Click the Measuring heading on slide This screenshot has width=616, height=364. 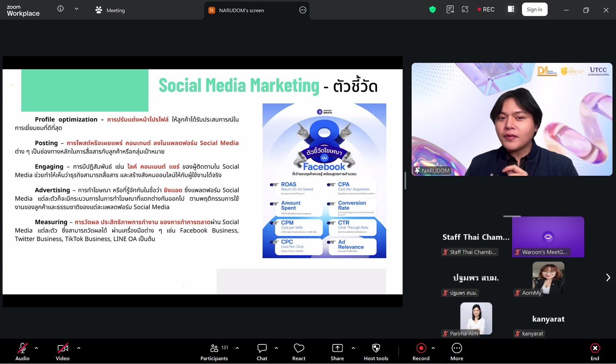point(51,222)
